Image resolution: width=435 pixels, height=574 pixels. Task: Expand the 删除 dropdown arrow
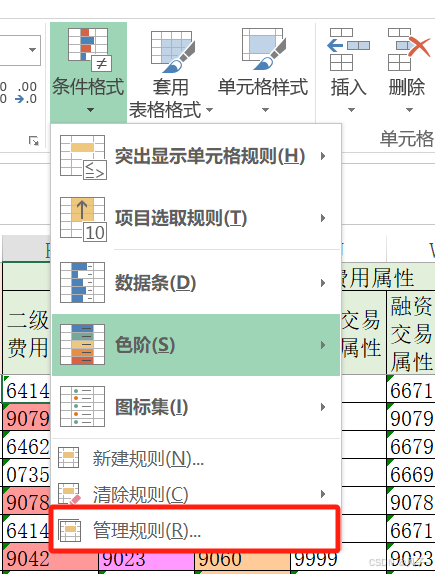pos(409,110)
